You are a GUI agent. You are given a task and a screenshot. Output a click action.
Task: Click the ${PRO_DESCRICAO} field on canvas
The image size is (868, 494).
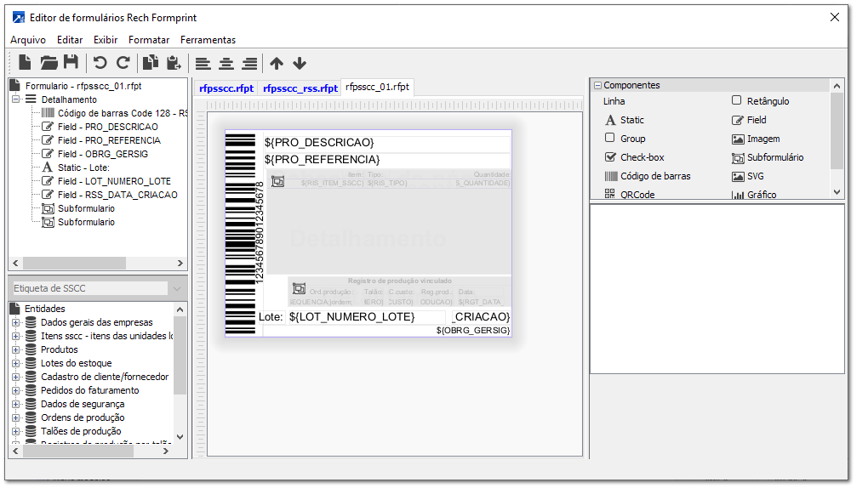(x=319, y=143)
